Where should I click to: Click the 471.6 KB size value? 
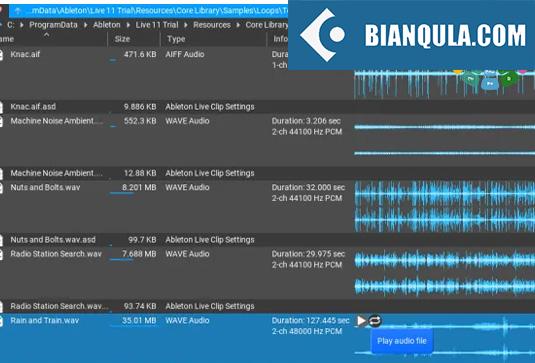click(x=140, y=54)
